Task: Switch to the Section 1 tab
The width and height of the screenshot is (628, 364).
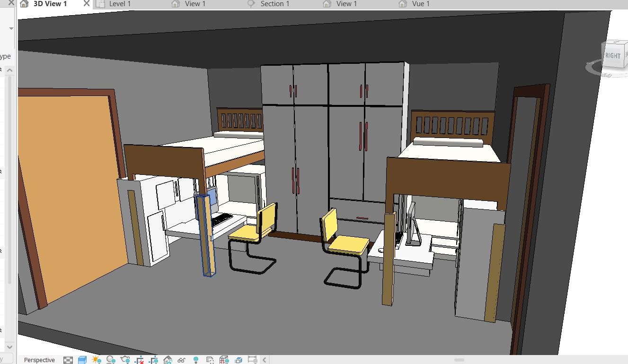Action: [x=274, y=4]
